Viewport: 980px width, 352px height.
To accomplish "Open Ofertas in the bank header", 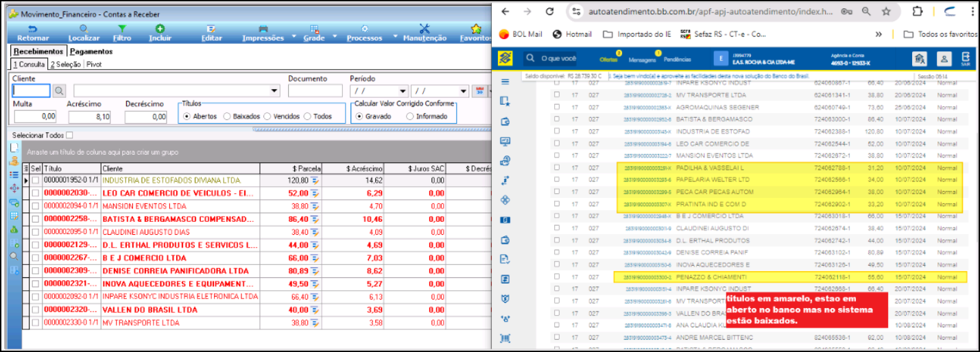I will pos(608,60).
